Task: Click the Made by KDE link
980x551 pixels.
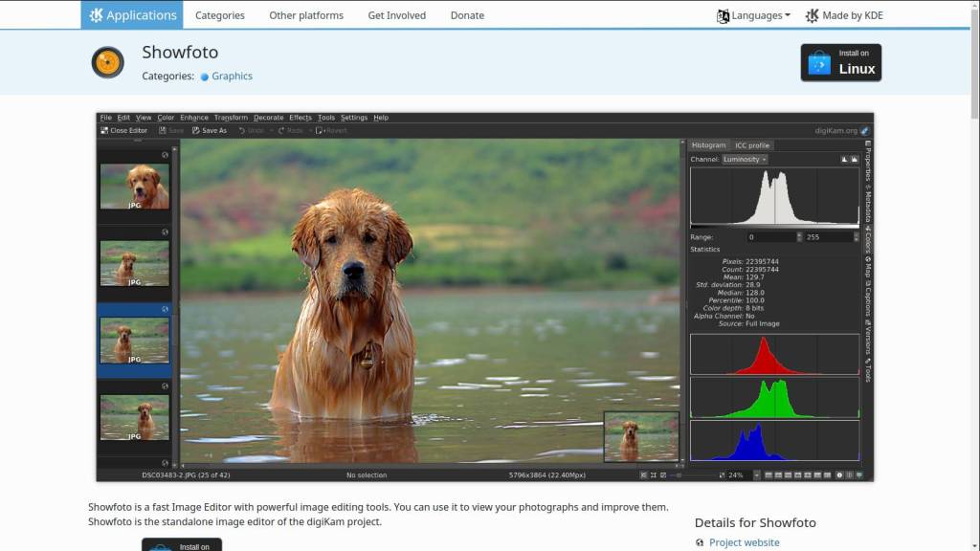Action: [844, 15]
